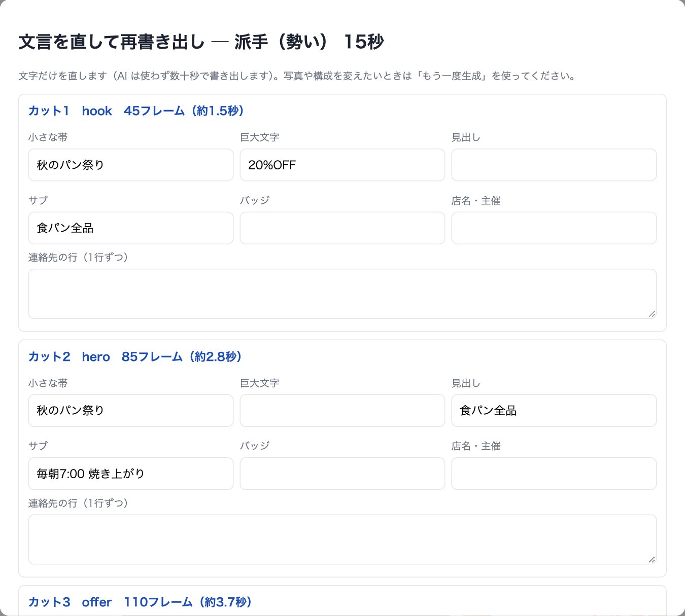
Task: Focus the 店名・主催 field in カット2
Action: (554, 474)
